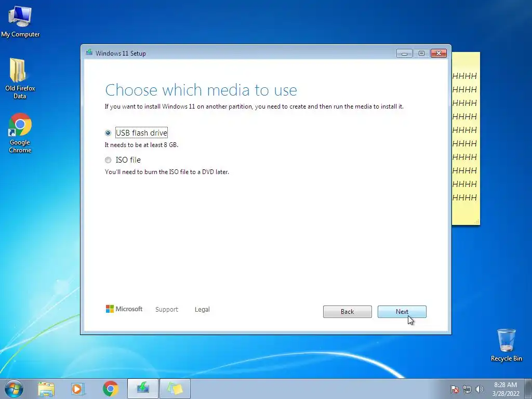Switch to Windows 11 Setup taskbar button

143,389
